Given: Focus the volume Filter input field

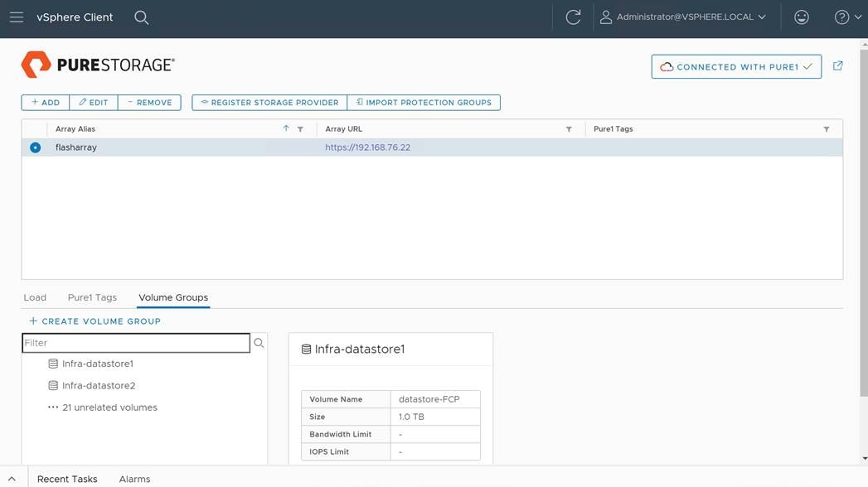Looking at the screenshot, I should point(136,343).
